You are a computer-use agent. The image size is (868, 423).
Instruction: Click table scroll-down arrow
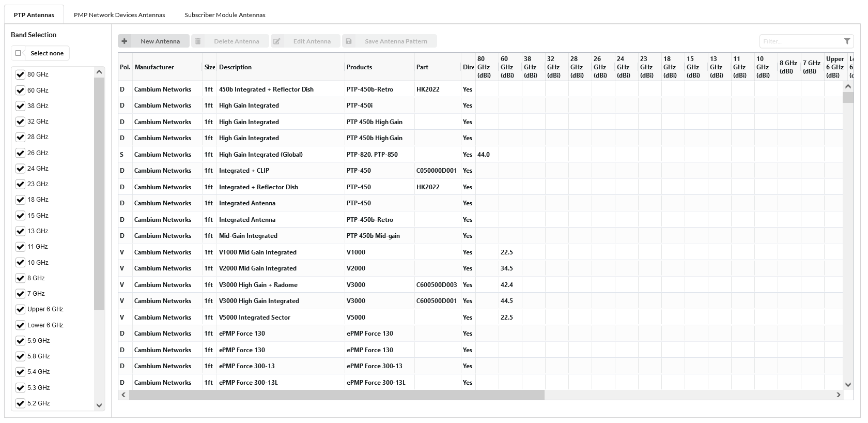tap(848, 385)
